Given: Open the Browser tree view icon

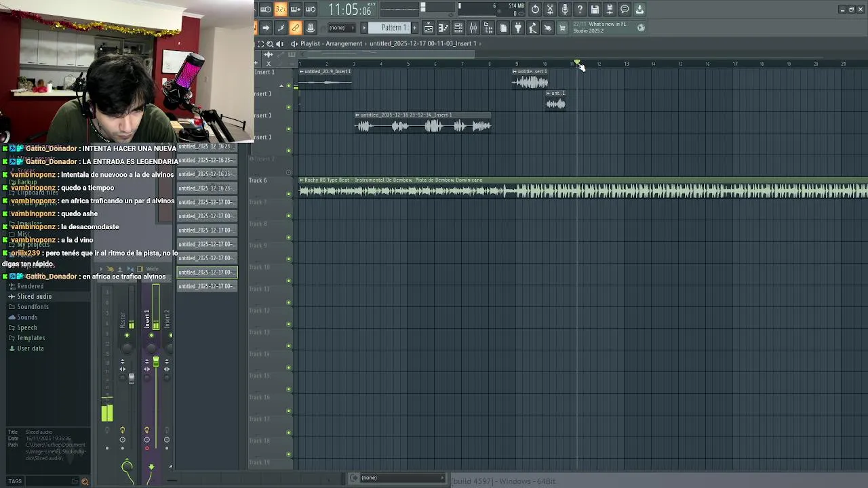Looking at the screenshot, I should click(488, 28).
